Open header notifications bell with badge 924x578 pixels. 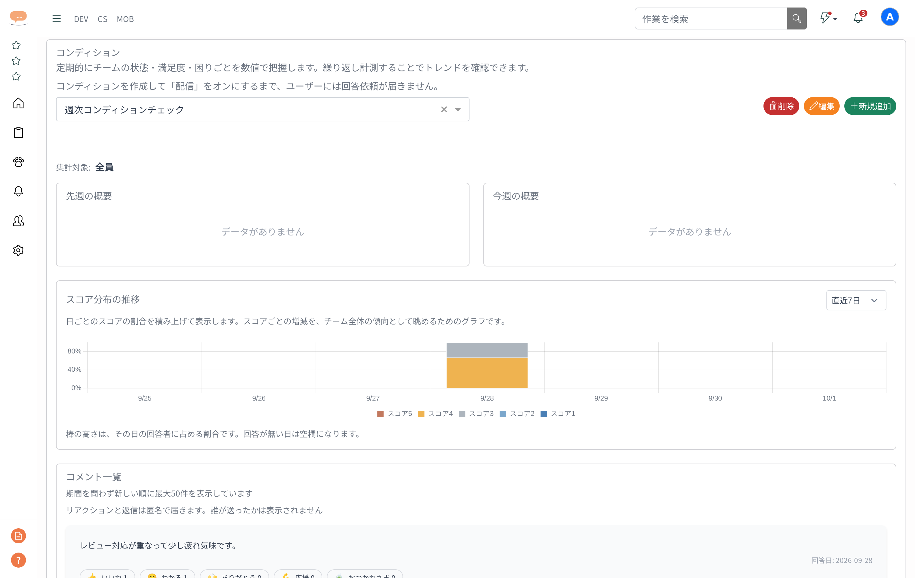tap(859, 17)
